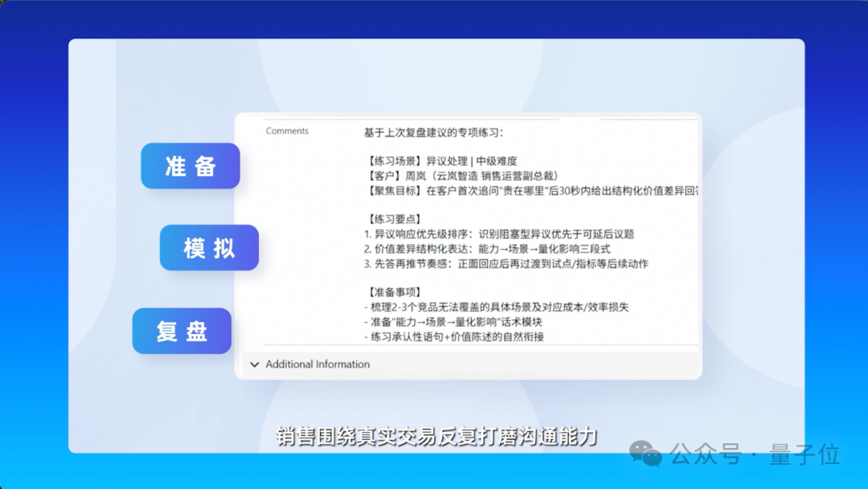Click the 准备"能力→场景→量化影响"话术模块 line
868x489 pixels.
coord(452,322)
